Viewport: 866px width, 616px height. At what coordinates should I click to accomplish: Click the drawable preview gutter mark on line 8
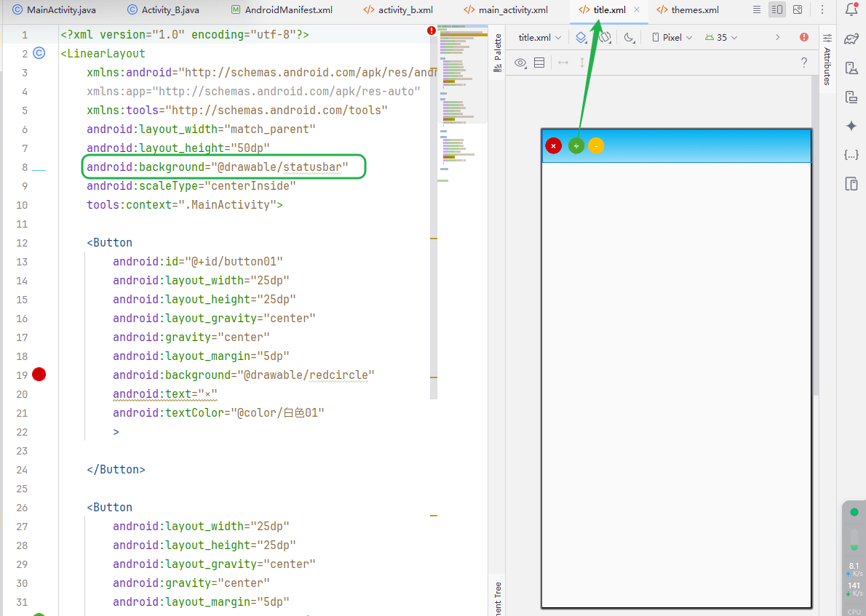[39, 171]
